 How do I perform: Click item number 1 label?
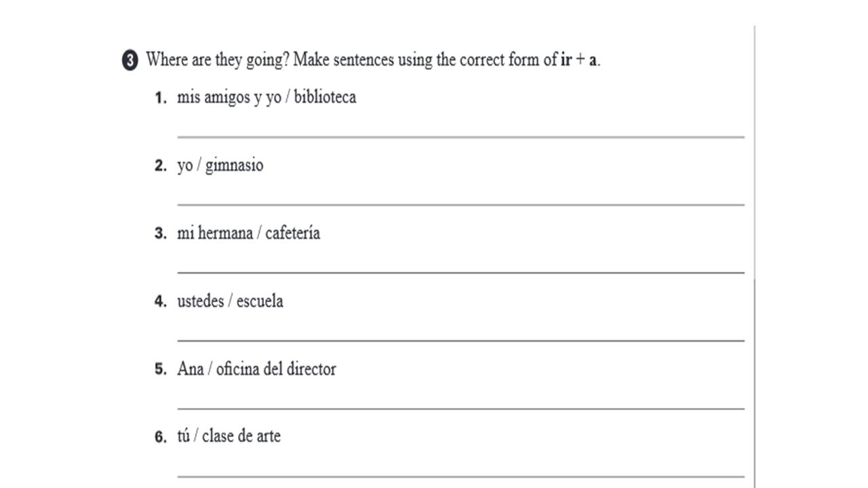(160, 98)
